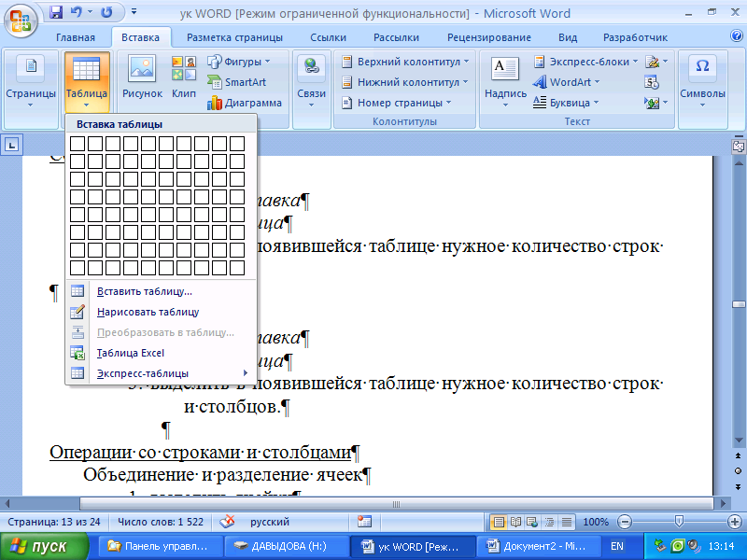Select Нарисовать таблицу option
Viewport: 747px width, 560px height.
148,312
